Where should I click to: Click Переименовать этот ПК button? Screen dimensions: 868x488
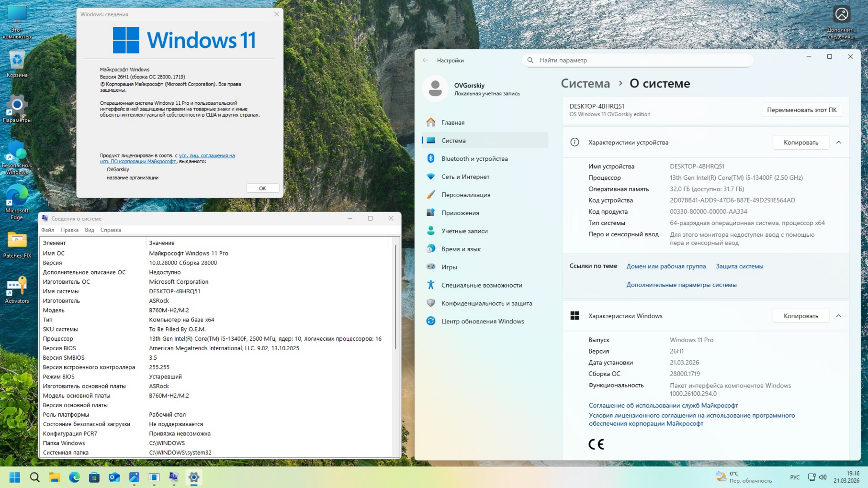pos(801,110)
